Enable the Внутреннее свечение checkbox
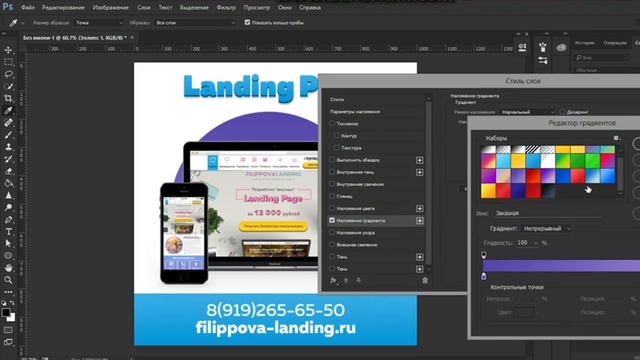The image size is (640, 360). pos(332,184)
